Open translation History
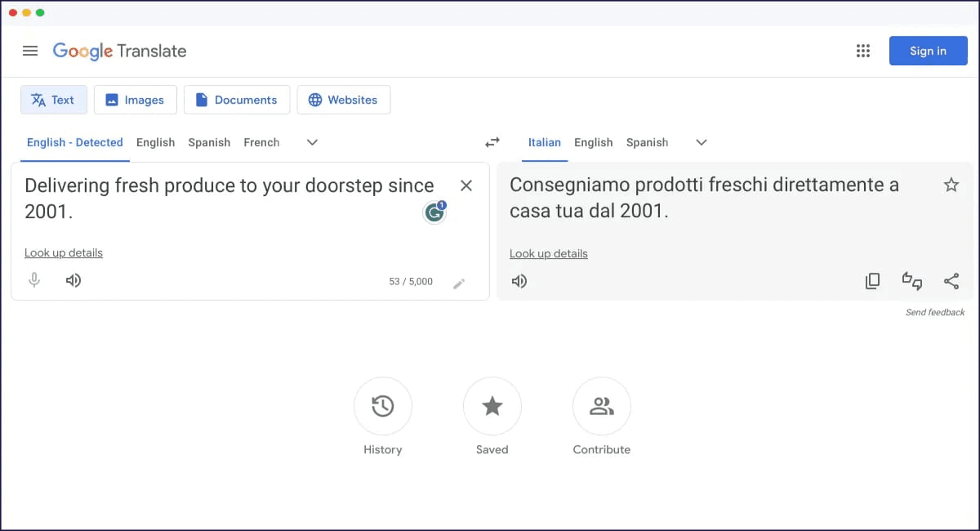 383,406
